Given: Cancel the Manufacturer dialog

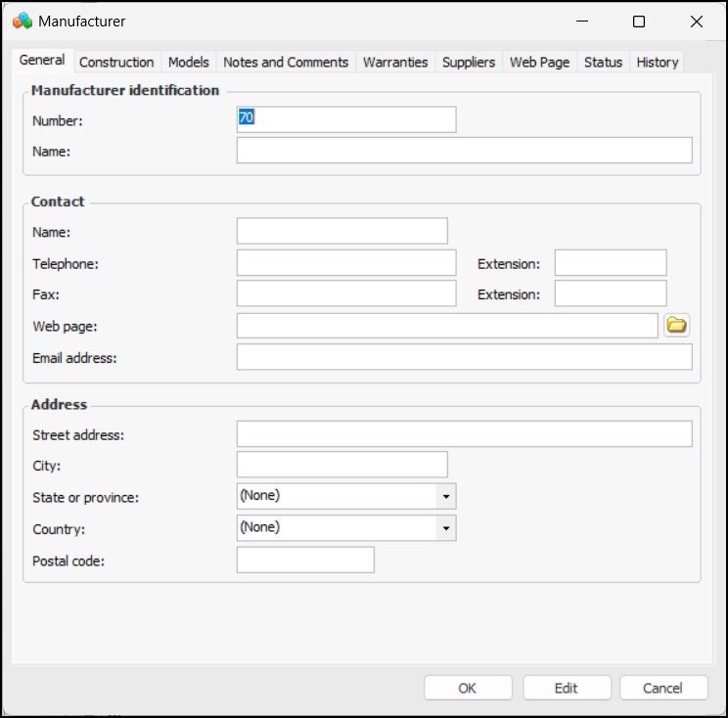Looking at the screenshot, I should 662,688.
